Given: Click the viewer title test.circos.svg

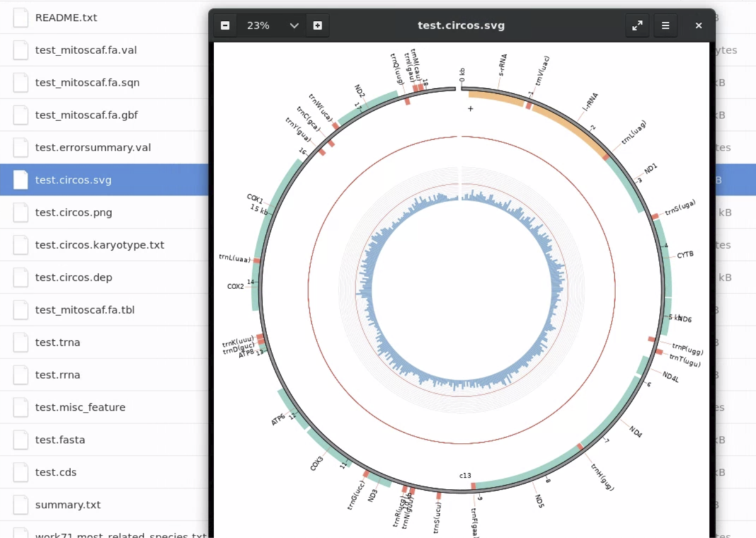Looking at the screenshot, I should coord(461,26).
